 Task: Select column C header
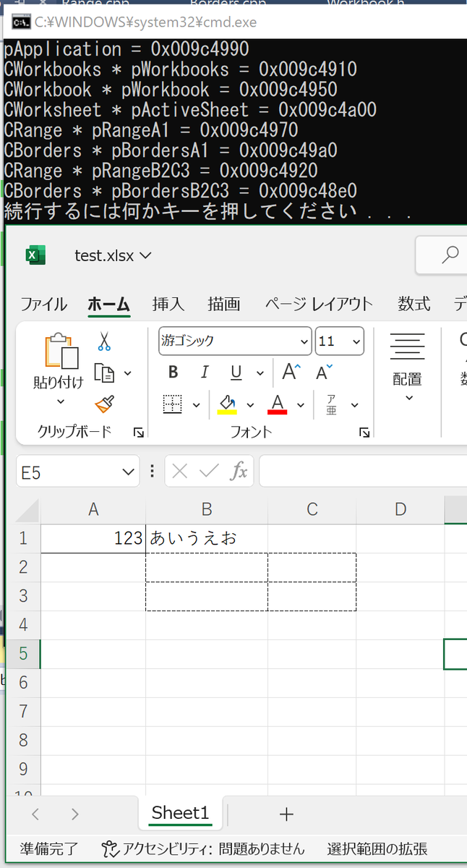click(312, 509)
